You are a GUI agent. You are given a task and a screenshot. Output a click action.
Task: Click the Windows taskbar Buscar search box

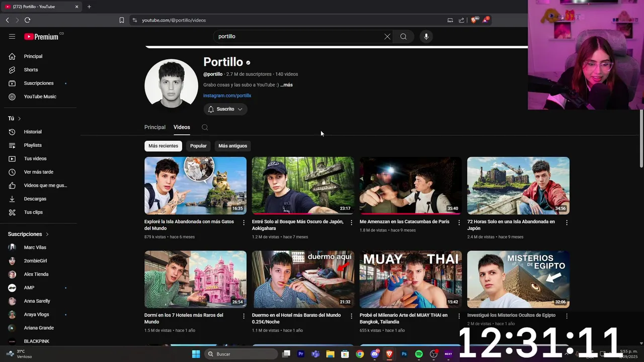tap(242, 354)
